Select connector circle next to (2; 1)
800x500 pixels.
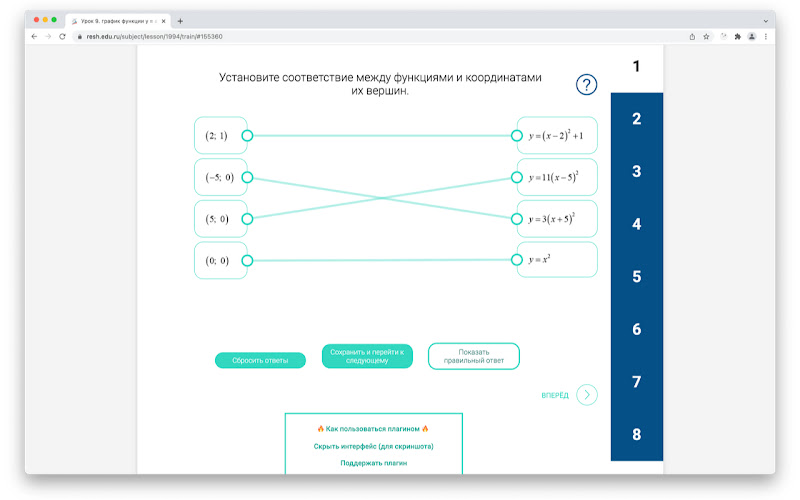[247, 136]
